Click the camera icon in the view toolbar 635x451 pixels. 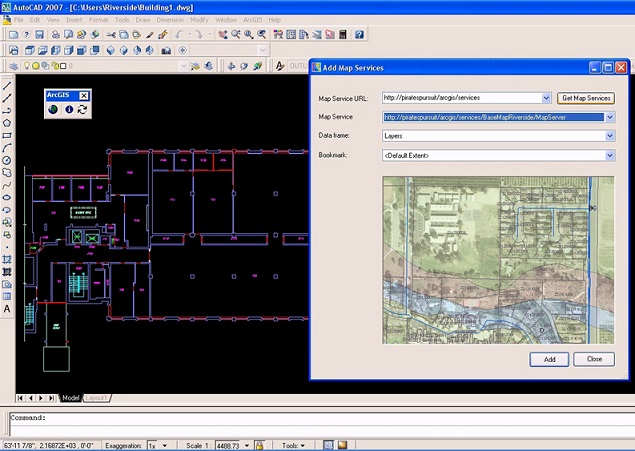166,51
